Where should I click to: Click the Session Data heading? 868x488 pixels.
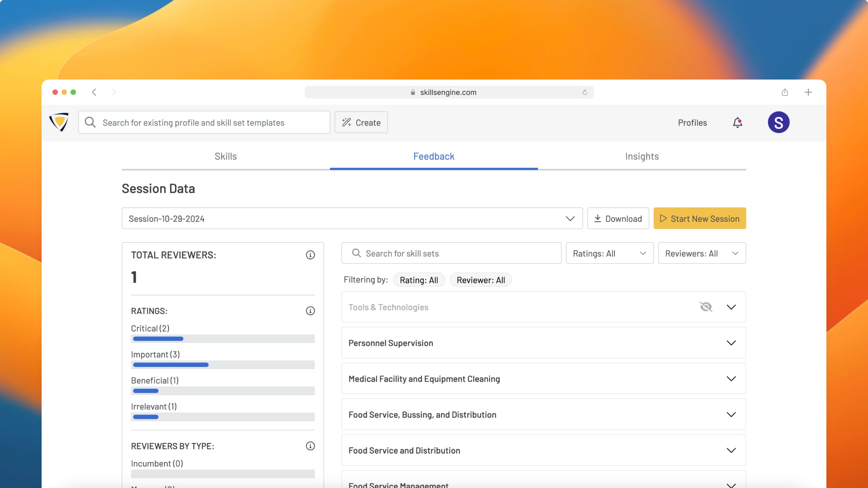coord(158,188)
